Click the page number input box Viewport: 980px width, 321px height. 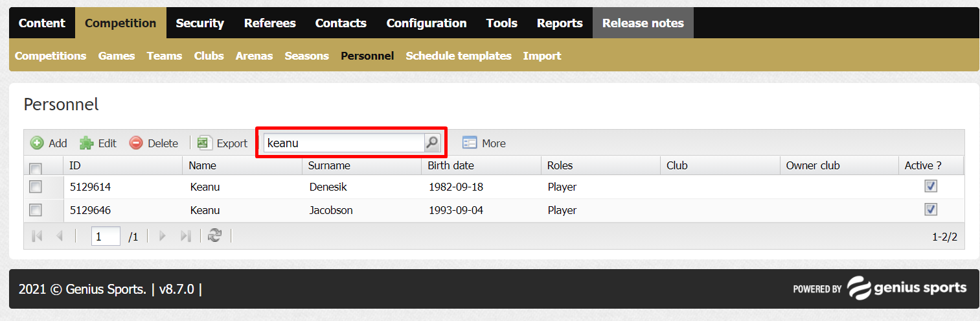pos(106,237)
